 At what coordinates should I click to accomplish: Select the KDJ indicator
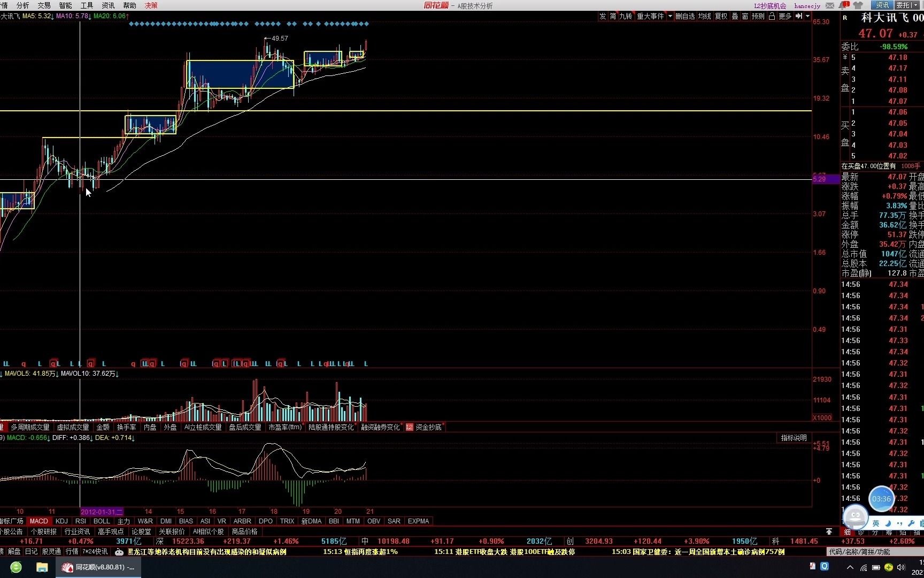click(61, 521)
